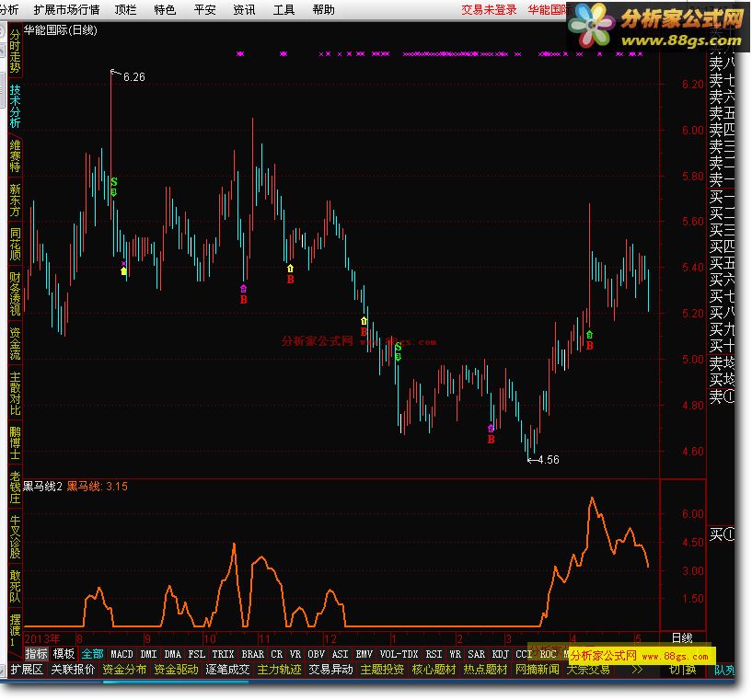Switch indicator to TRIX
The image size is (752, 700).
point(224,654)
